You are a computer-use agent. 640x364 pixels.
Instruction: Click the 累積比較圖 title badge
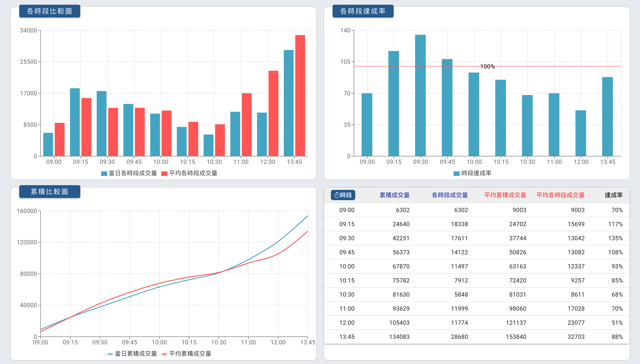coord(49,192)
